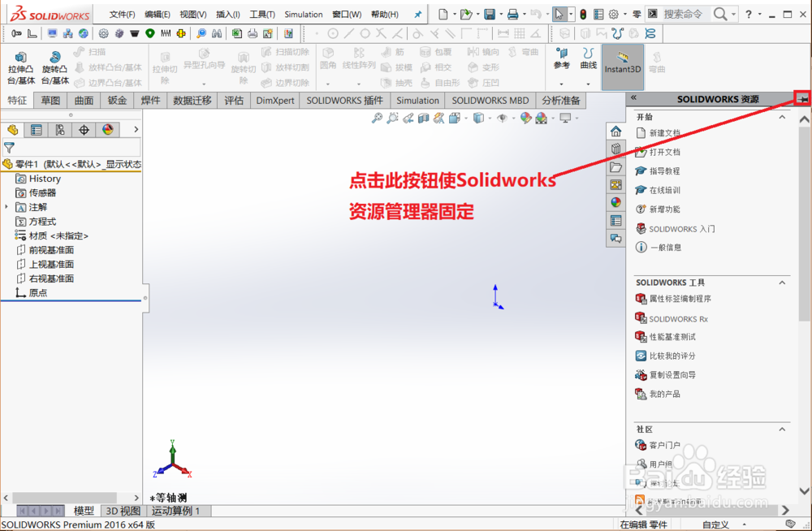Switch to the DimXpert tab
The height and width of the screenshot is (531, 812).
(x=275, y=101)
